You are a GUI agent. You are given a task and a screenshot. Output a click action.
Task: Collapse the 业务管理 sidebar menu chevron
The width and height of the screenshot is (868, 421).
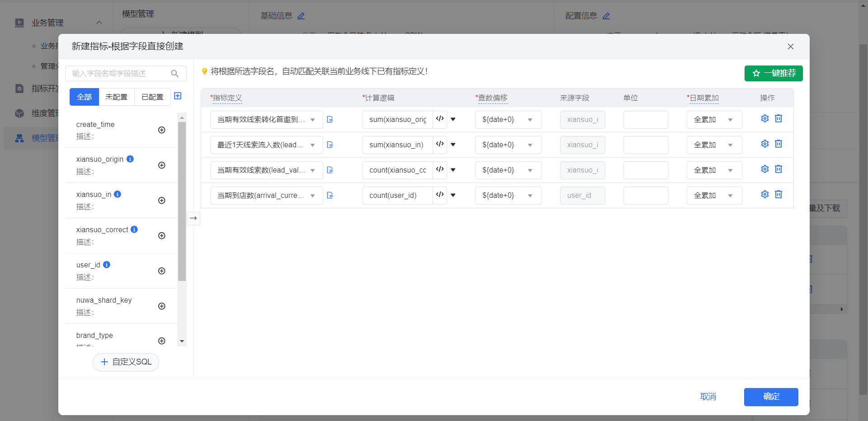point(99,23)
